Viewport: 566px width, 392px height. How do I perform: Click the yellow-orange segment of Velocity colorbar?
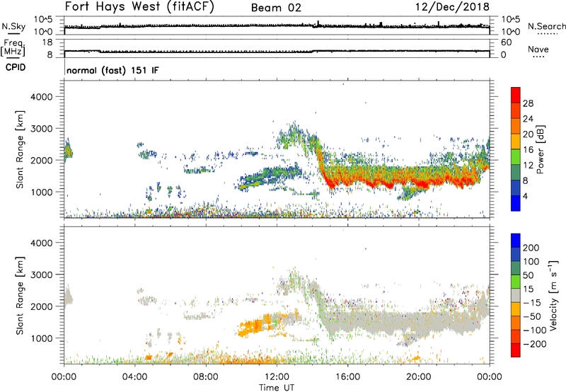pos(516,309)
